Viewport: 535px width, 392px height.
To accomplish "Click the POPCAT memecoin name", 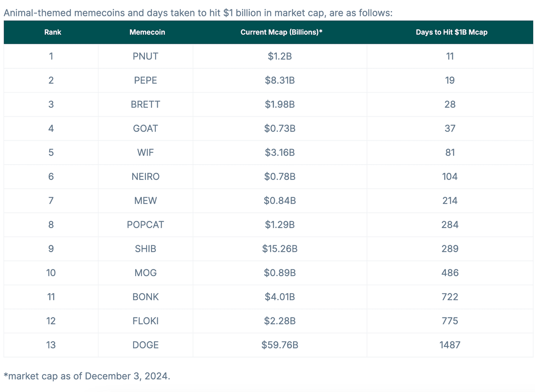I will point(145,225).
